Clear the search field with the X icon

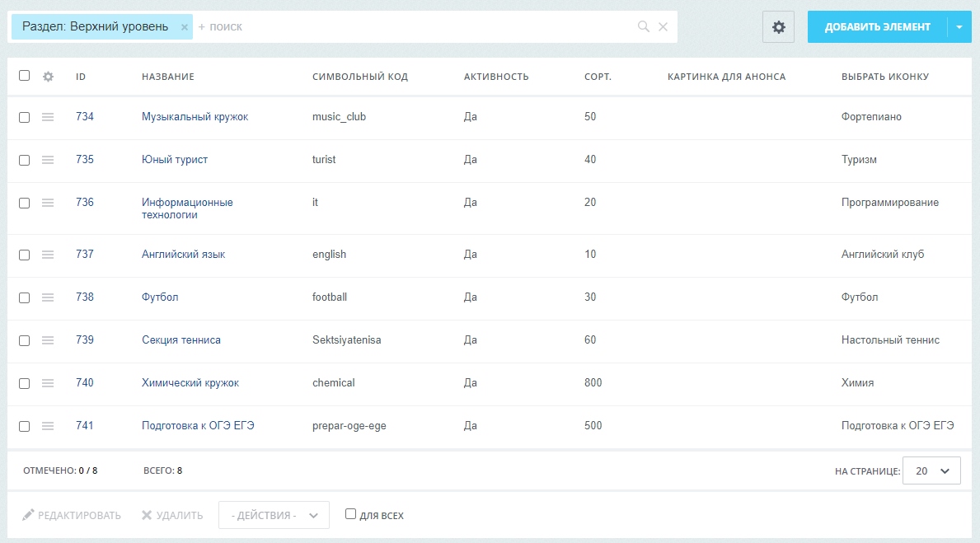click(663, 27)
